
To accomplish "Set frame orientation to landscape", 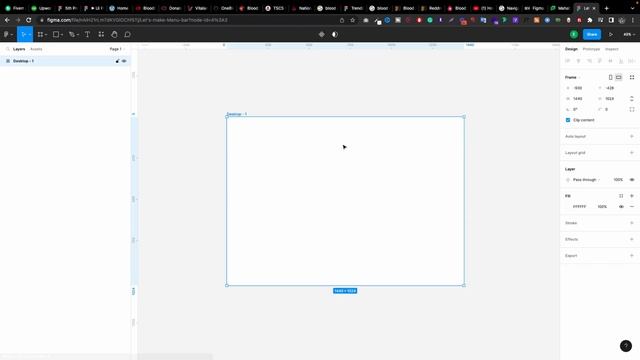I will pyautogui.click(x=619, y=77).
